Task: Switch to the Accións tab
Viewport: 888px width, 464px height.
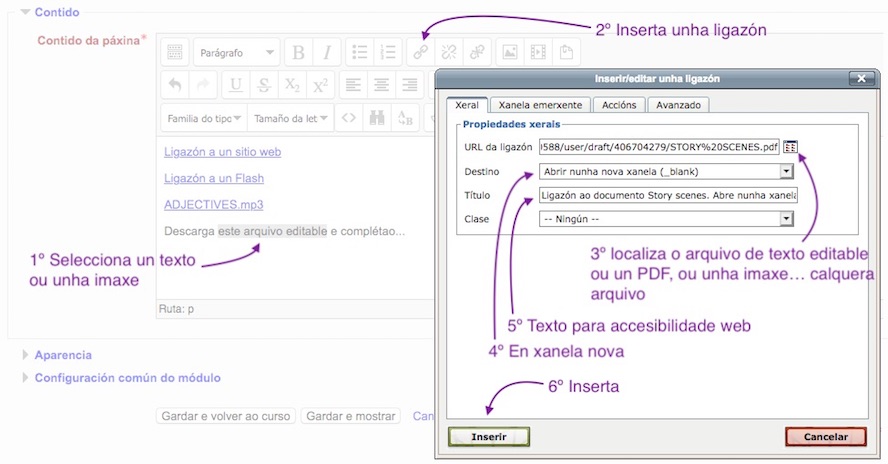Action: [x=619, y=105]
